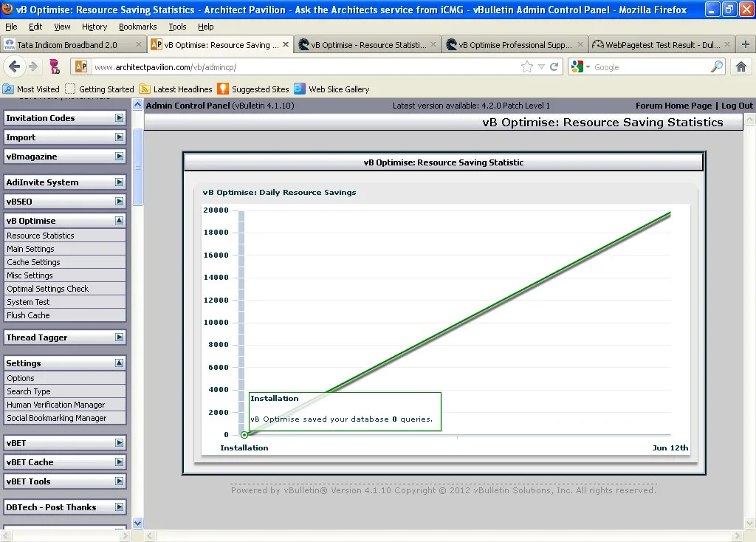Open the View menu
The width and height of the screenshot is (756, 542).
(62, 27)
